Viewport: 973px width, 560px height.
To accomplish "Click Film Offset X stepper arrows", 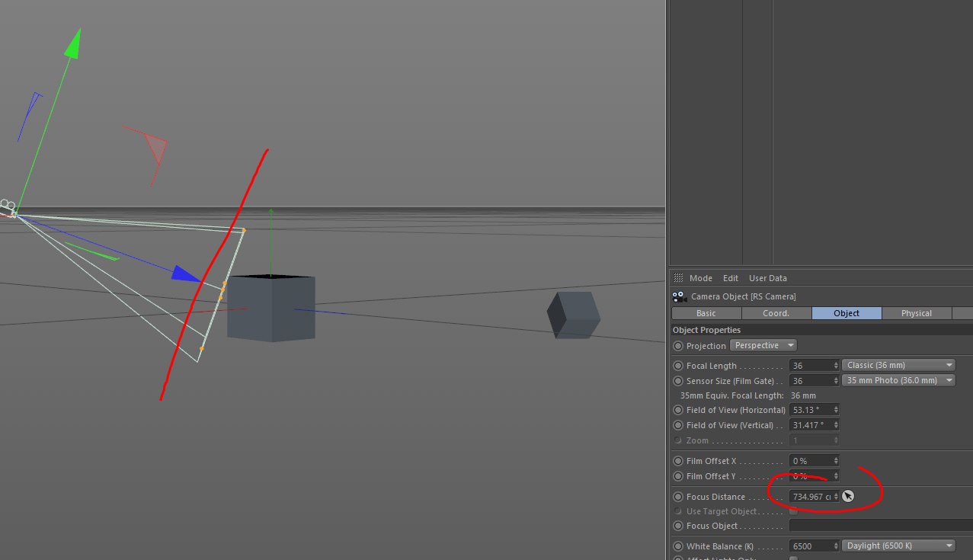I will coord(837,461).
